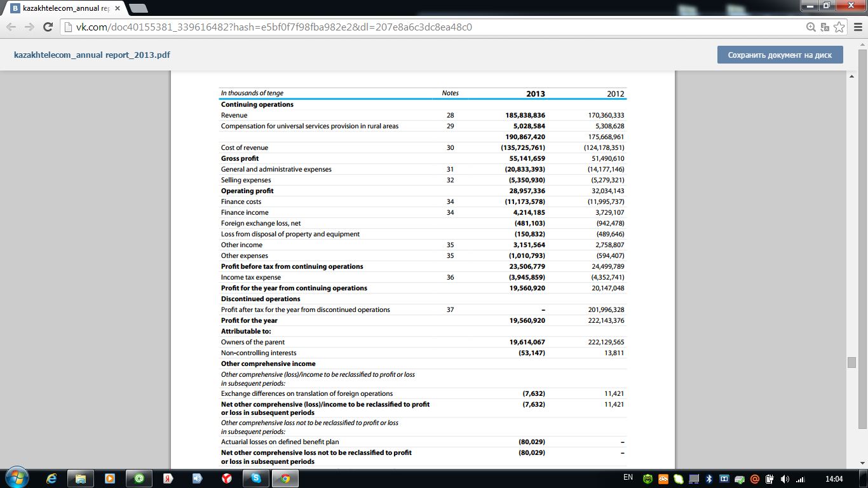Click the 2012 value 222,143,376
The width and height of the screenshot is (868, 488).
(x=606, y=320)
